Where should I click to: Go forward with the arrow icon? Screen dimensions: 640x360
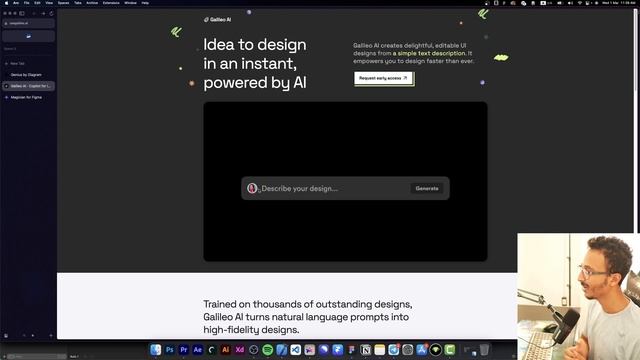[43, 13]
